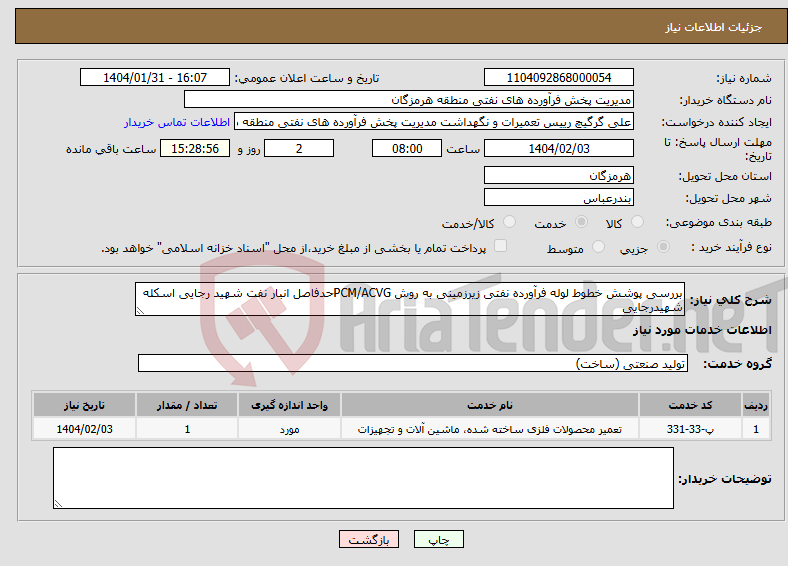
Task: Click the شماره نیاز label
Action: tap(744, 78)
